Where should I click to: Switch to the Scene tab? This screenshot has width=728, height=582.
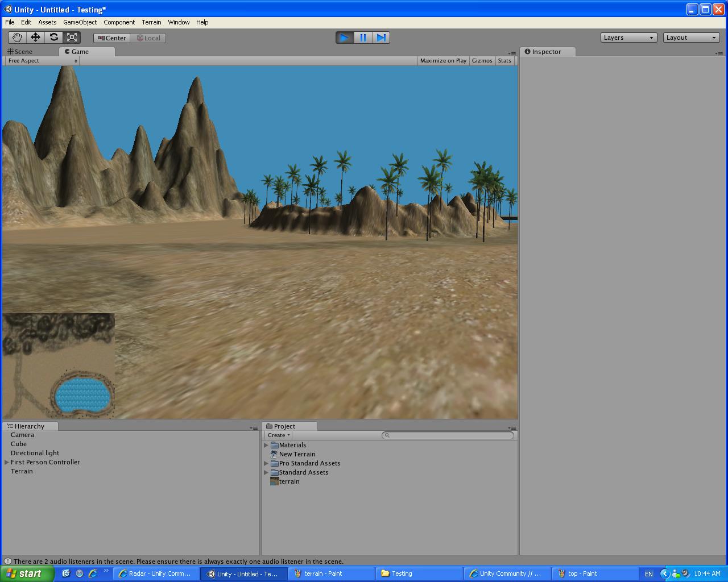(x=22, y=51)
